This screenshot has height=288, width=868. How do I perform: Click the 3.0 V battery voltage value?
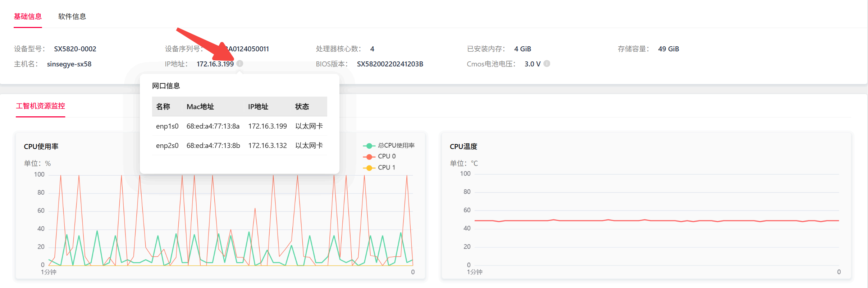coord(533,64)
